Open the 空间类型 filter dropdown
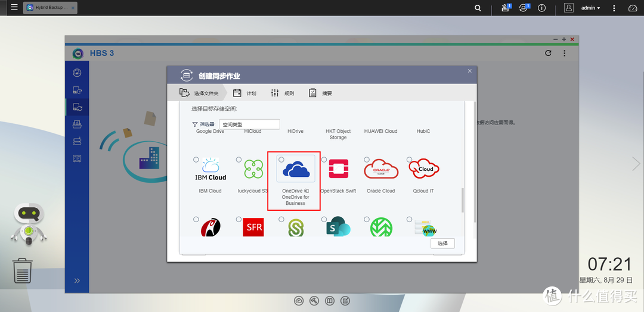Image resolution: width=644 pixels, height=312 pixels. coord(249,124)
